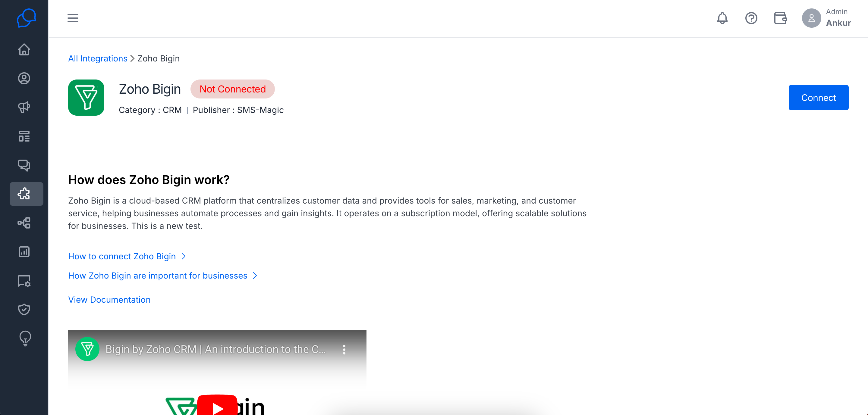Open the Home icon in sidebar
This screenshot has width=868, height=415.
pos(24,49)
